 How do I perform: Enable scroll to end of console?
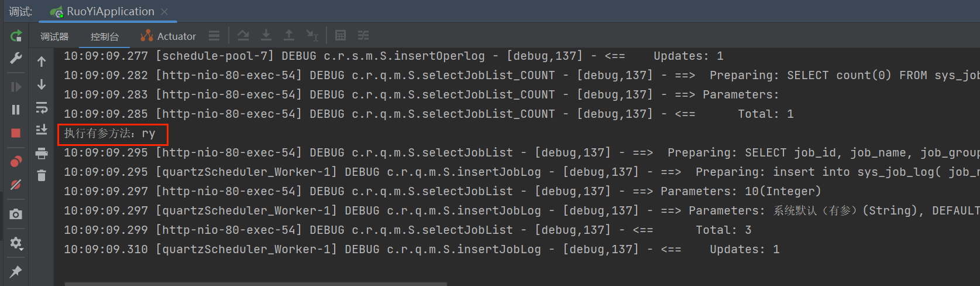pos(42,130)
